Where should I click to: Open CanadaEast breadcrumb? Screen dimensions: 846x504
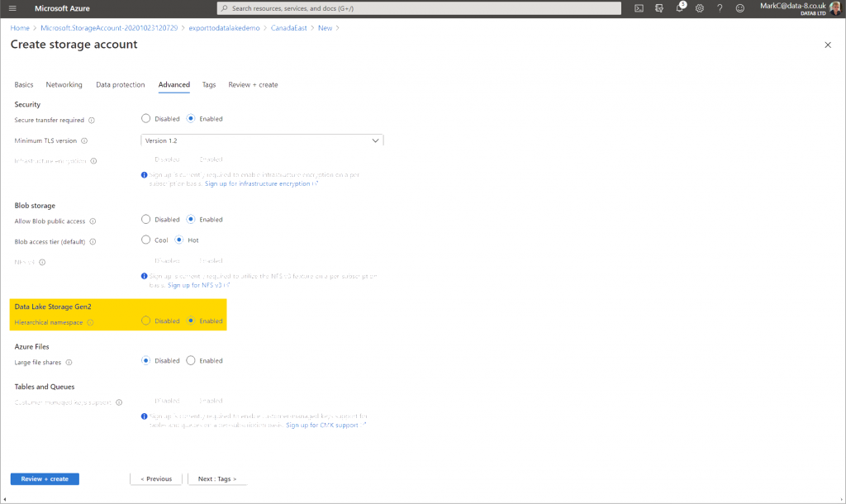click(288, 28)
